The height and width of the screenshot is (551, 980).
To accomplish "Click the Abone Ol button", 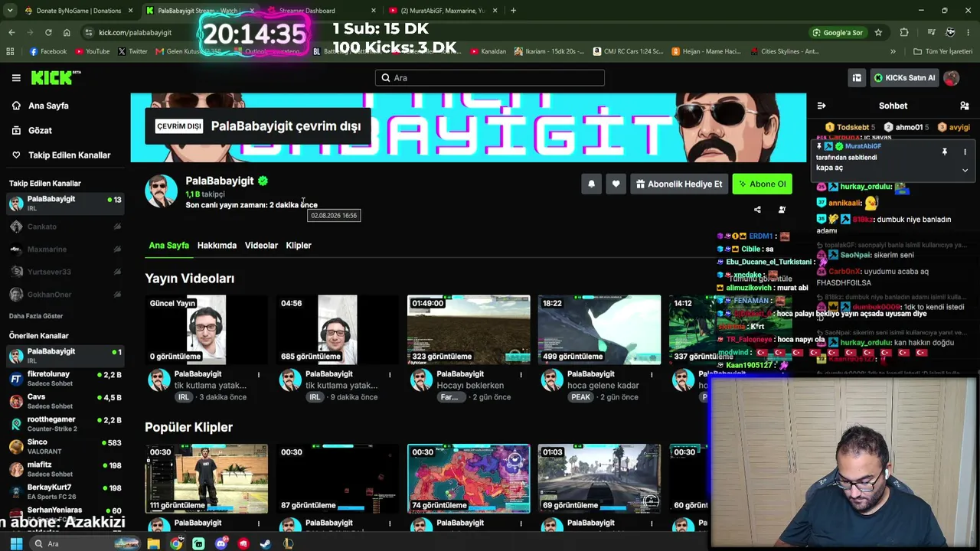I will [762, 184].
